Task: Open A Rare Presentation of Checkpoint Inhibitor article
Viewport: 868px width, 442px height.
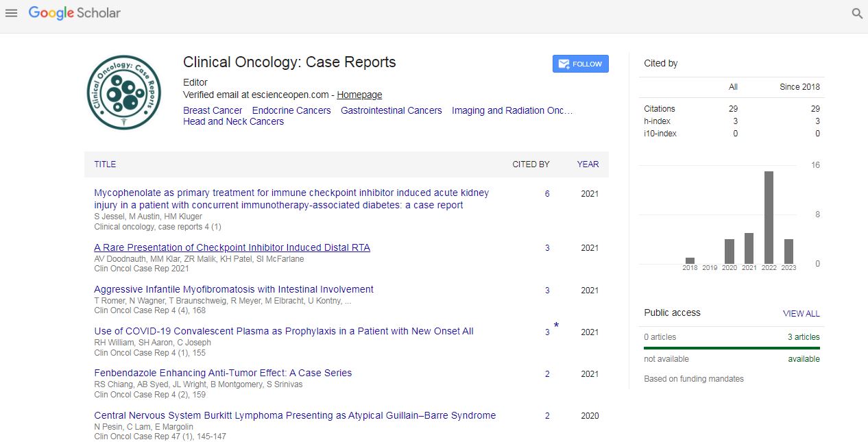Action: coord(232,247)
